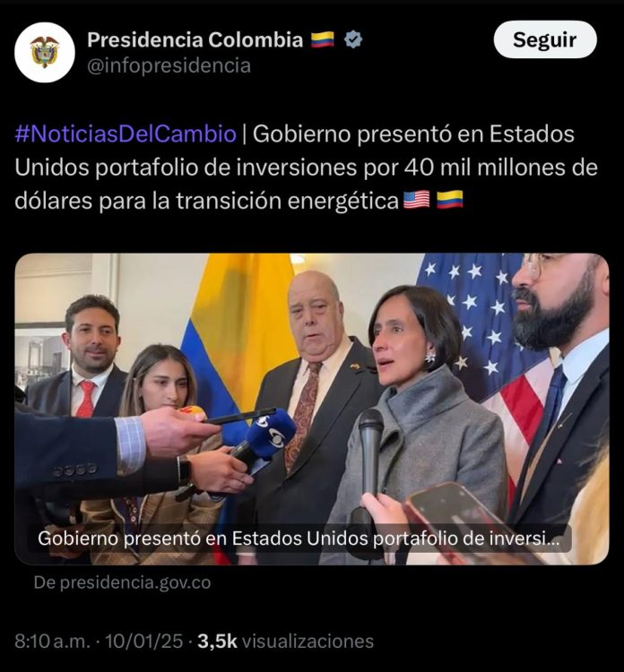Click the Colombian flag beside account name
Screen dimensions: 624x672
tap(323, 39)
